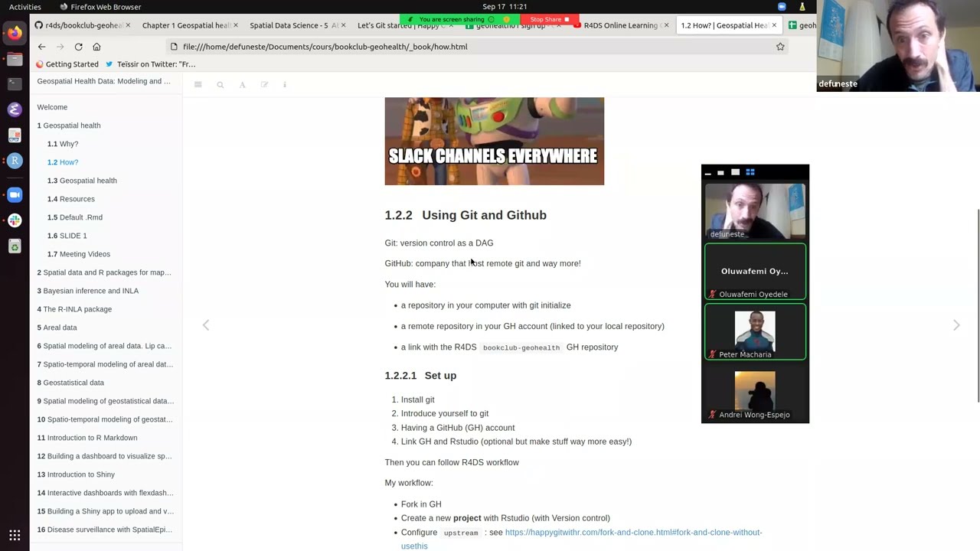This screenshot has width=980, height=551.
Task: Open Slack from the dock
Action: tap(15, 220)
